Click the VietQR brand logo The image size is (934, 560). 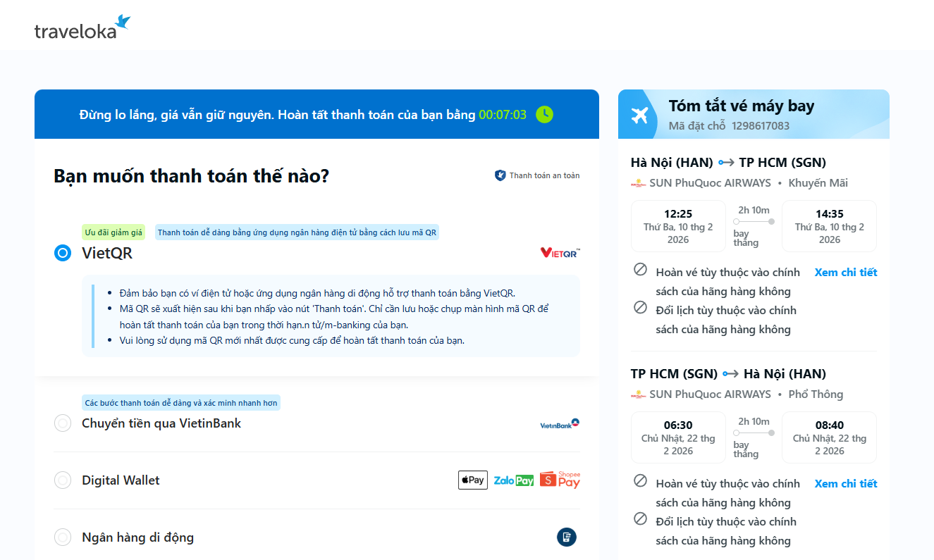tap(560, 252)
